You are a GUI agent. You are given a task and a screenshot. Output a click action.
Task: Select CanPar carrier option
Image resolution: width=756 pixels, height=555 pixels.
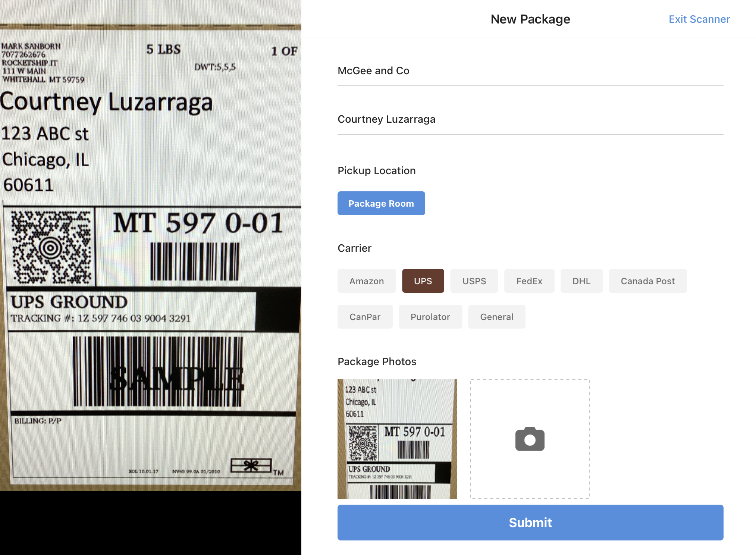[364, 317]
